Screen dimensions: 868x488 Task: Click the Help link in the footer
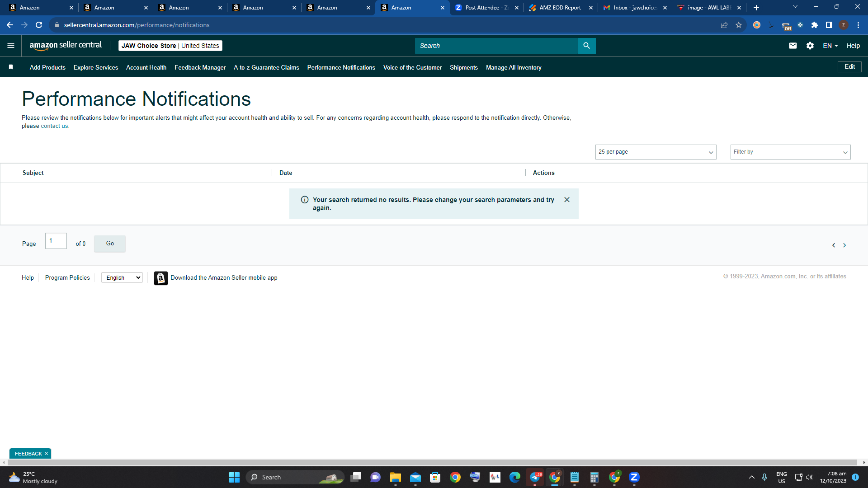[x=28, y=277]
